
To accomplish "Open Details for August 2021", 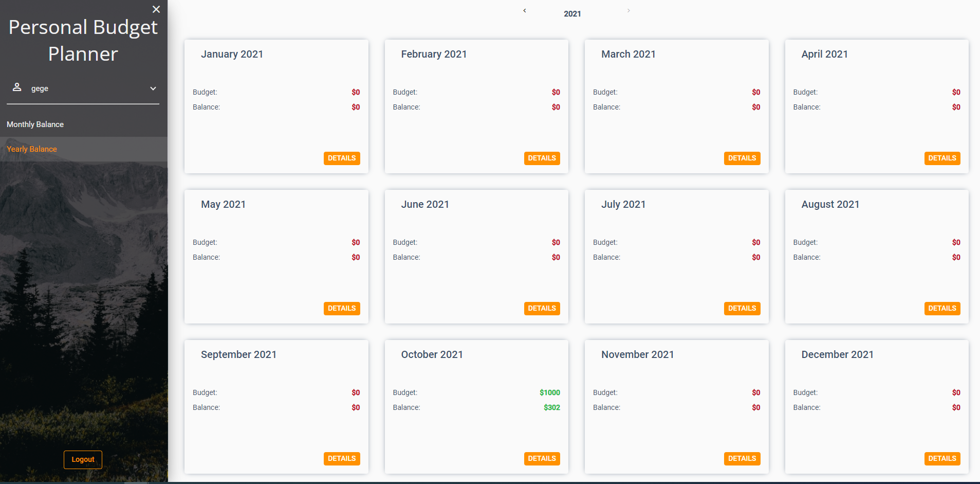I will click(941, 309).
